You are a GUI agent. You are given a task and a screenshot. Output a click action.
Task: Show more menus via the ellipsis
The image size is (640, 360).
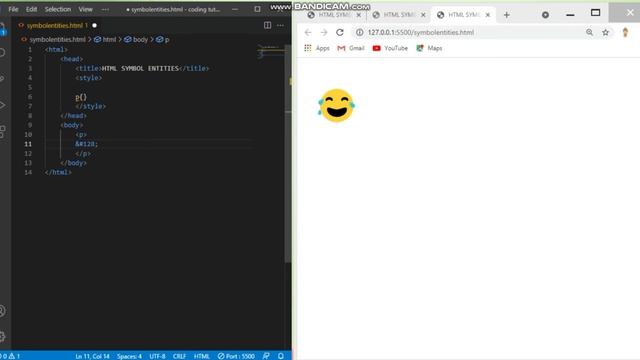[105, 9]
